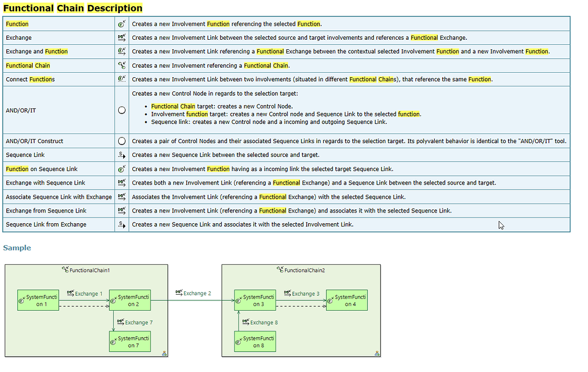The width and height of the screenshot is (588, 372).
Task: Click the Exchange row tool icon
Action: pyautogui.click(x=122, y=37)
